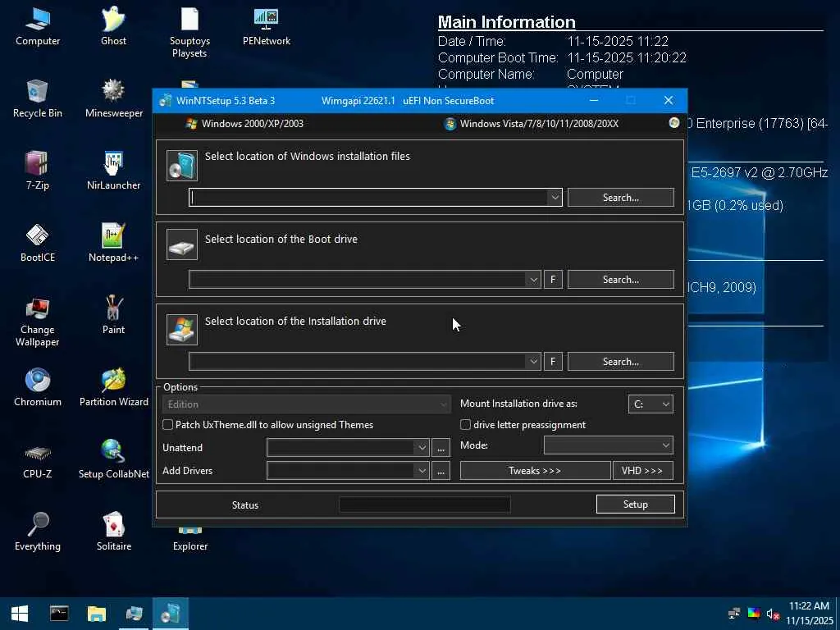Open the Computer desktop icon
Image resolution: width=840 pixels, height=630 pixels.
point(38,27)
